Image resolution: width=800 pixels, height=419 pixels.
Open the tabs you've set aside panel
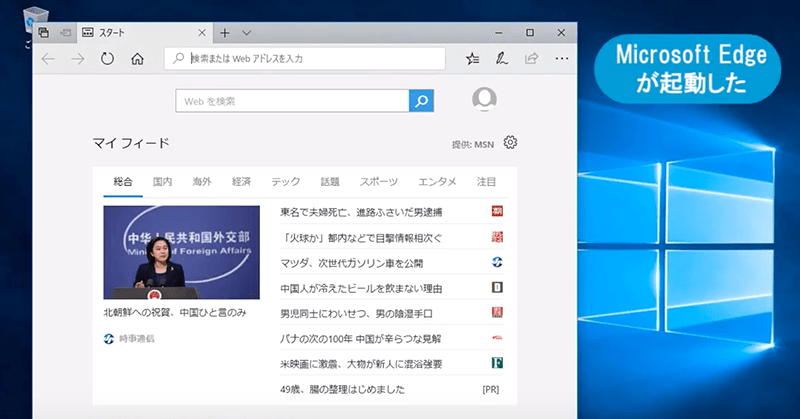pyautogui.click(x=44, y=33)
